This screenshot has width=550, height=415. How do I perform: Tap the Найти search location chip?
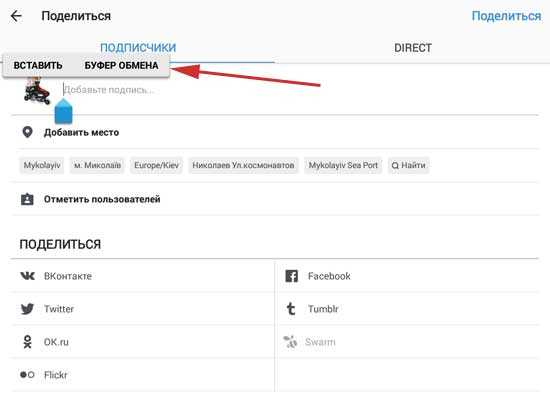[x=409, y=165]
